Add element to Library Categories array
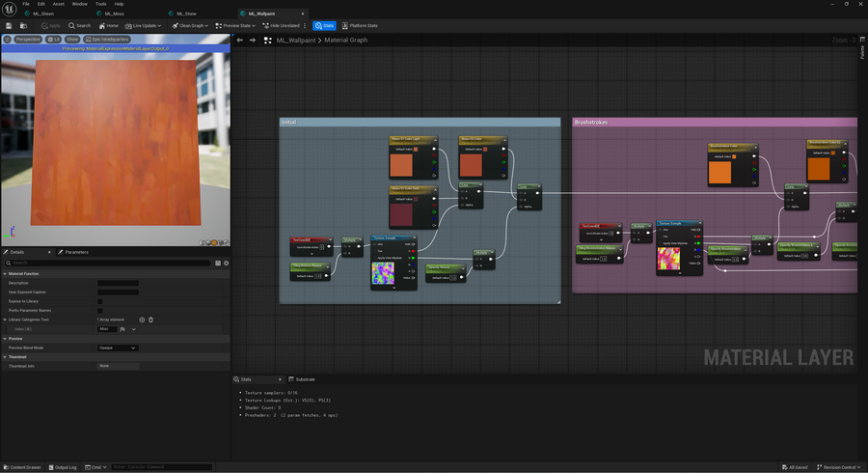Screen dimensions: 868x473 tap(142, 320)
